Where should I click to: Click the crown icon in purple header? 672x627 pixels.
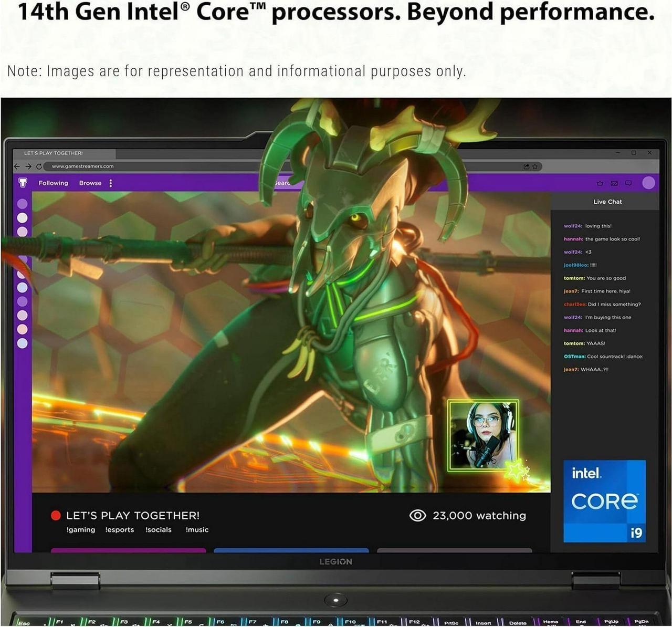pyautogui.click(x=600, y=183)
